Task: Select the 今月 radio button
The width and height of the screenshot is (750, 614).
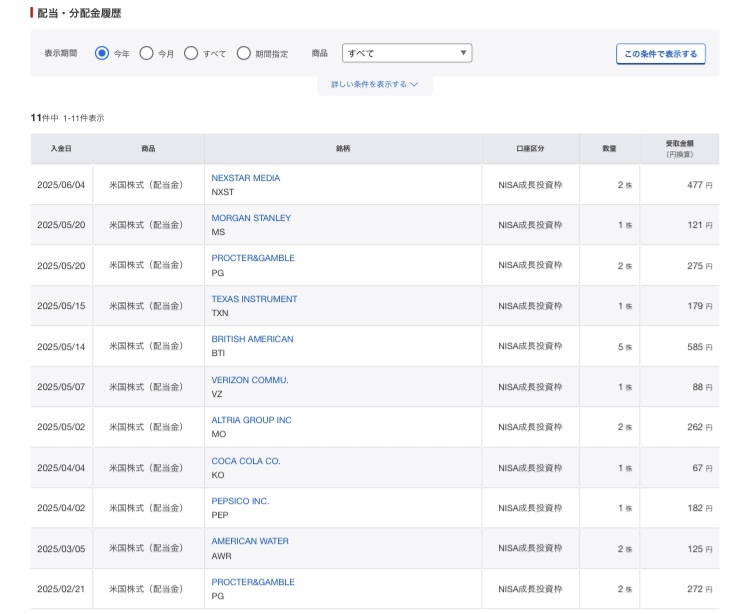Action: (146, 53)
